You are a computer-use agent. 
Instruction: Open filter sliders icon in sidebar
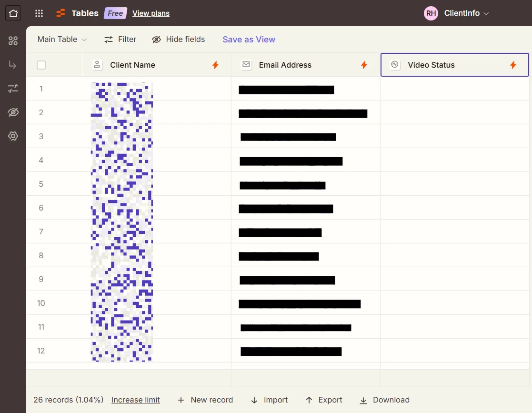(x=13, y=89)
